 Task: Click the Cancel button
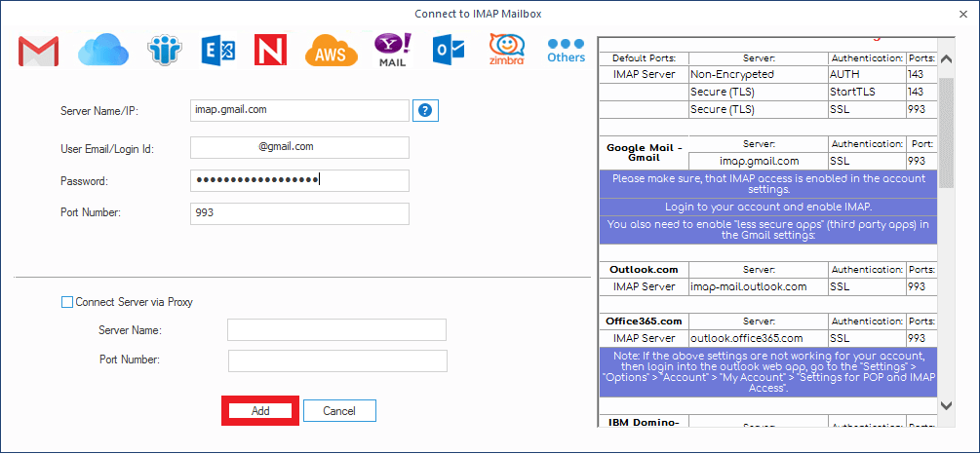[x=339, y=411]
